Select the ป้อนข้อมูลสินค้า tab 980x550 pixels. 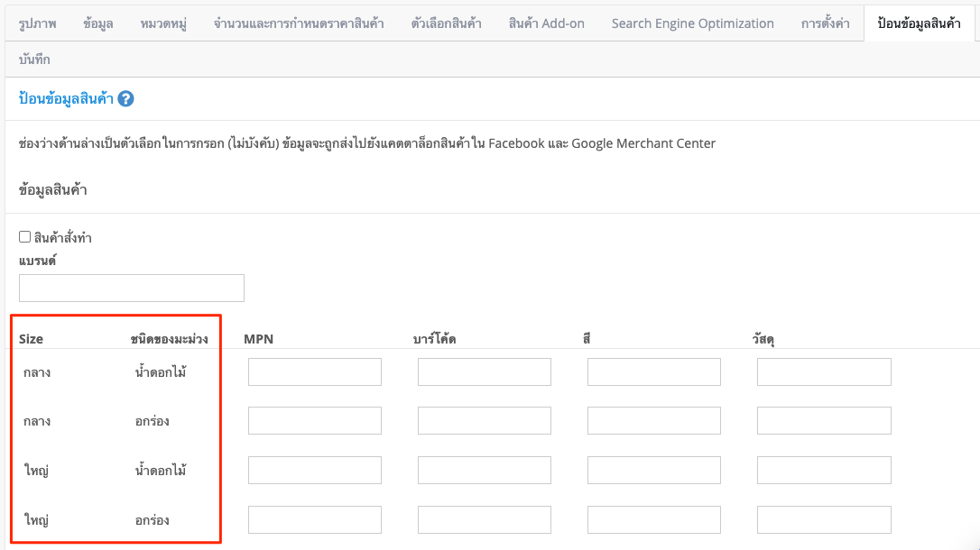point(919,23)
